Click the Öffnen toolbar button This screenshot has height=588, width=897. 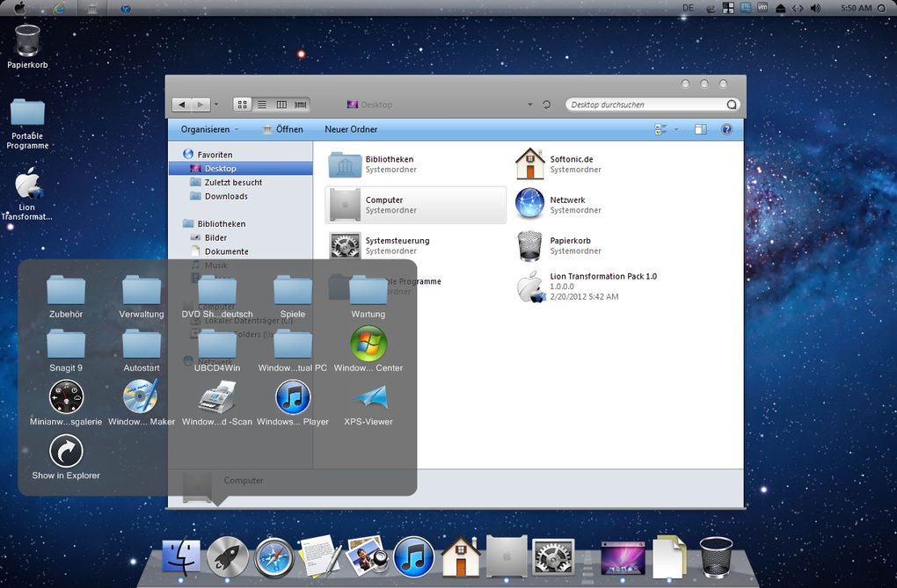click(283, 129)
